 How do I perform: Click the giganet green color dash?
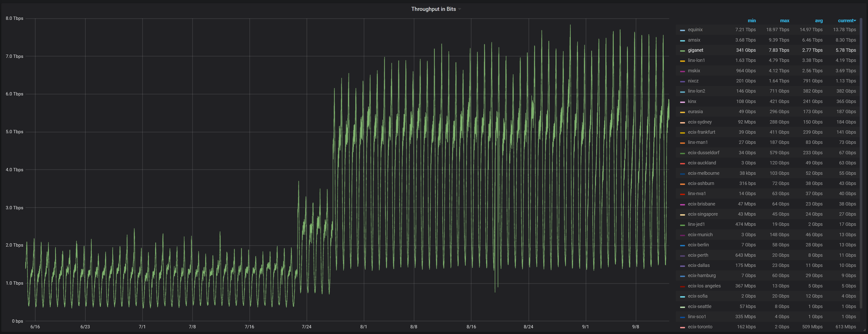(x=682, y=51)
